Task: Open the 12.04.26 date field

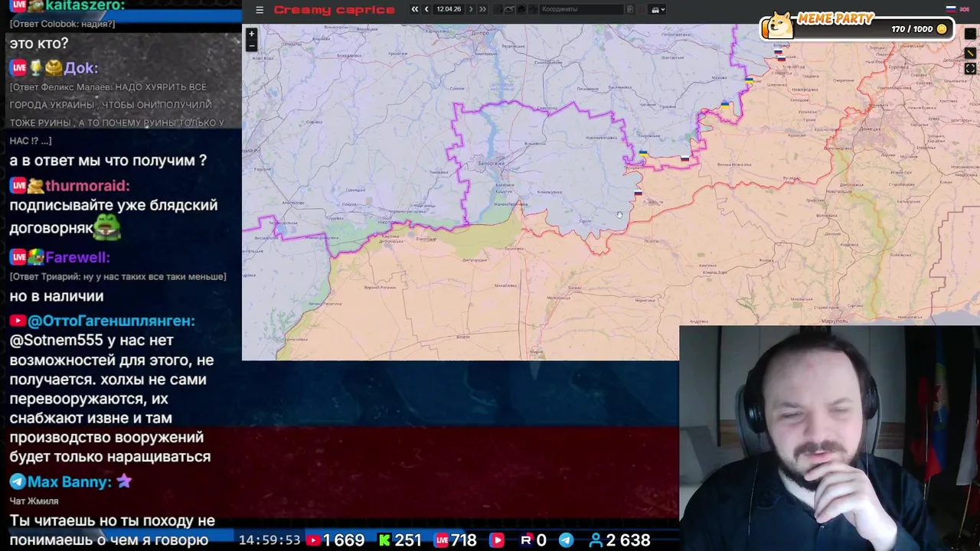Action: [449, 9]
